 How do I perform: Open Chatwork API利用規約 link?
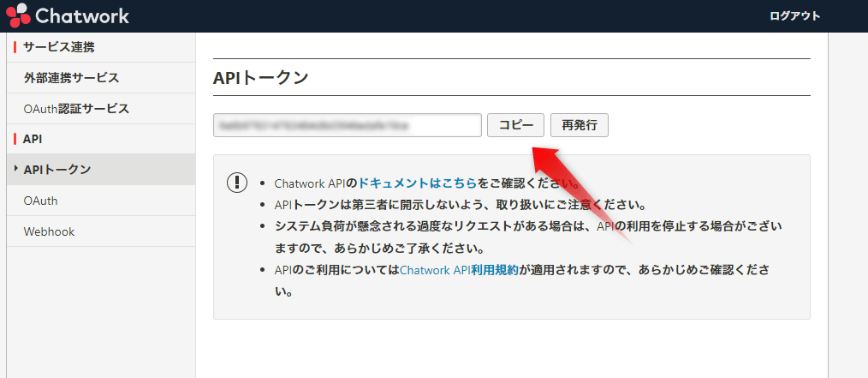tap(459, 270)
